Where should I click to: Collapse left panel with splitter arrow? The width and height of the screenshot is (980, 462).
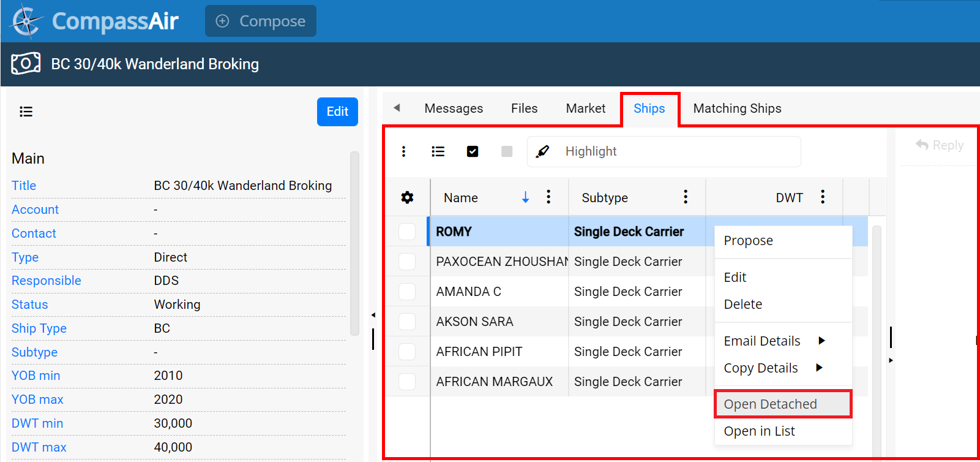[x=373, y=315]
